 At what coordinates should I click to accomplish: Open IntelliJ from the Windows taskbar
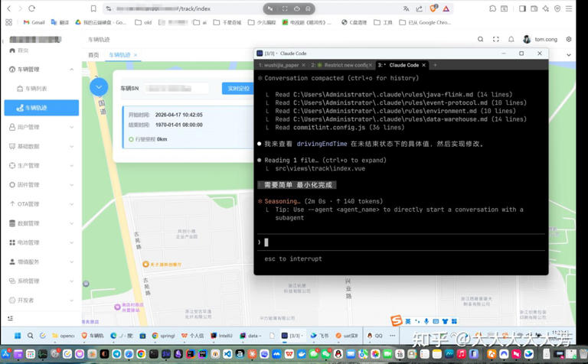pos(221,336)
